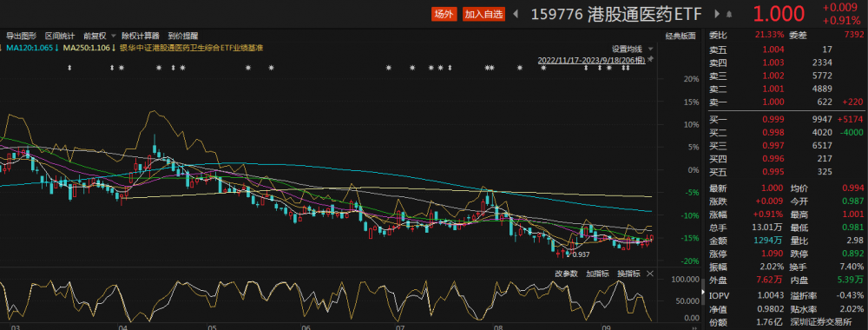Choose 前复权 adjustment option
The width and height of the screenshot is (868, 330).
pyautogui.click(x=95, y=36)
